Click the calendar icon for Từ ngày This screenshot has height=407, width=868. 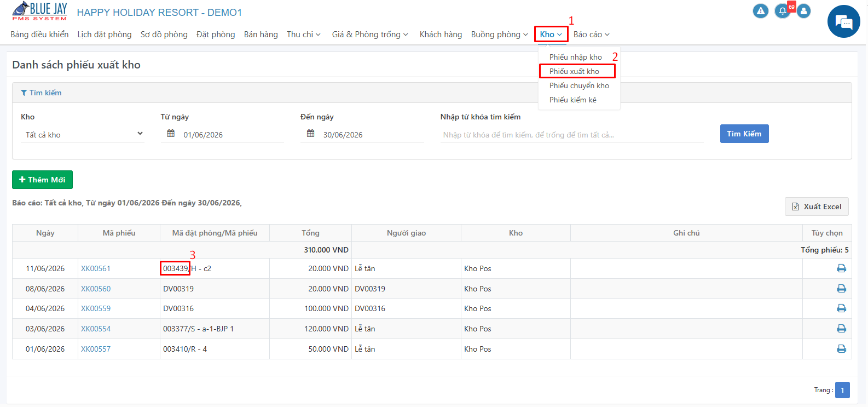(x=171, y=134)
